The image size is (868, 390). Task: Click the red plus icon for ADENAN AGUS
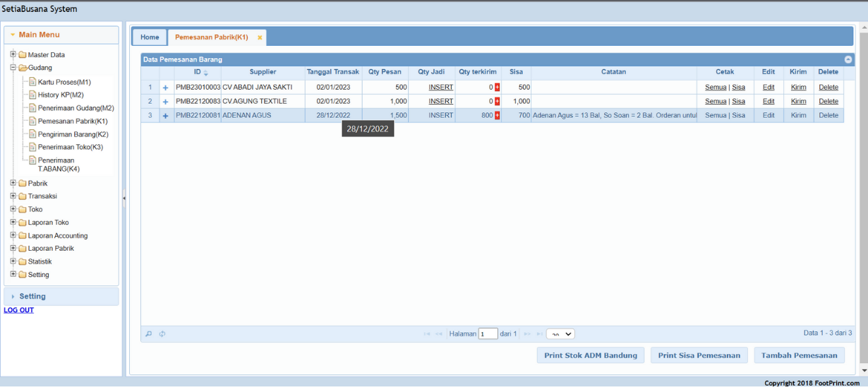[x=497, y=115]
